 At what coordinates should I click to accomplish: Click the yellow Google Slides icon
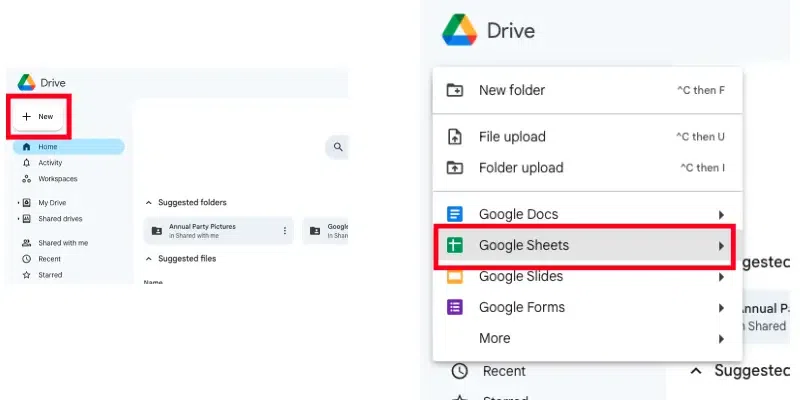pyautogui.click(x=455, y=277)
